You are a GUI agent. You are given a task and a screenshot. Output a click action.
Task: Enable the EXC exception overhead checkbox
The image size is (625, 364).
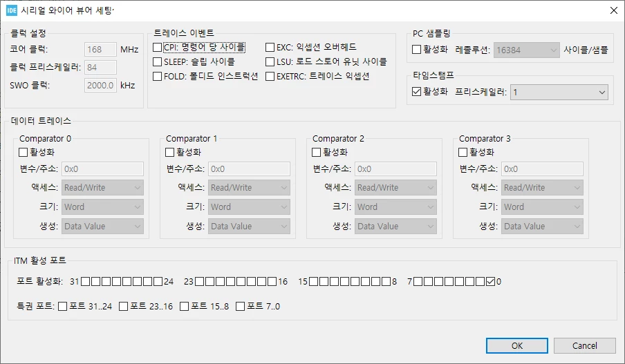click(270, 48)
